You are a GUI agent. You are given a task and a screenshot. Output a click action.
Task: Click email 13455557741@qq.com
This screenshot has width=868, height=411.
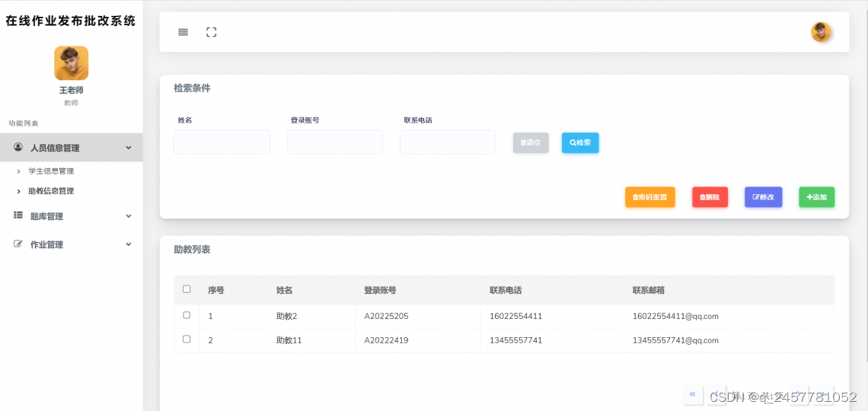point(675,341)
